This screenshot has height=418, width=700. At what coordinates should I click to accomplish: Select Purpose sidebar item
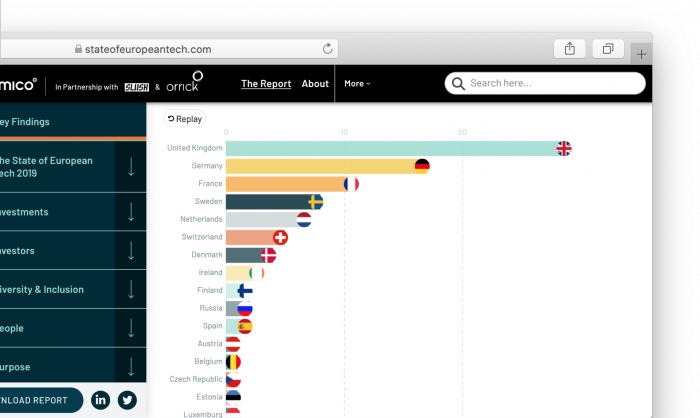[x=57, y=367]
